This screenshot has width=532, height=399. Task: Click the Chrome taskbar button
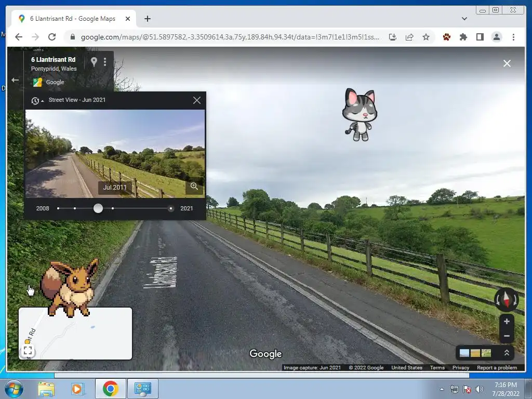click(110, 389)
